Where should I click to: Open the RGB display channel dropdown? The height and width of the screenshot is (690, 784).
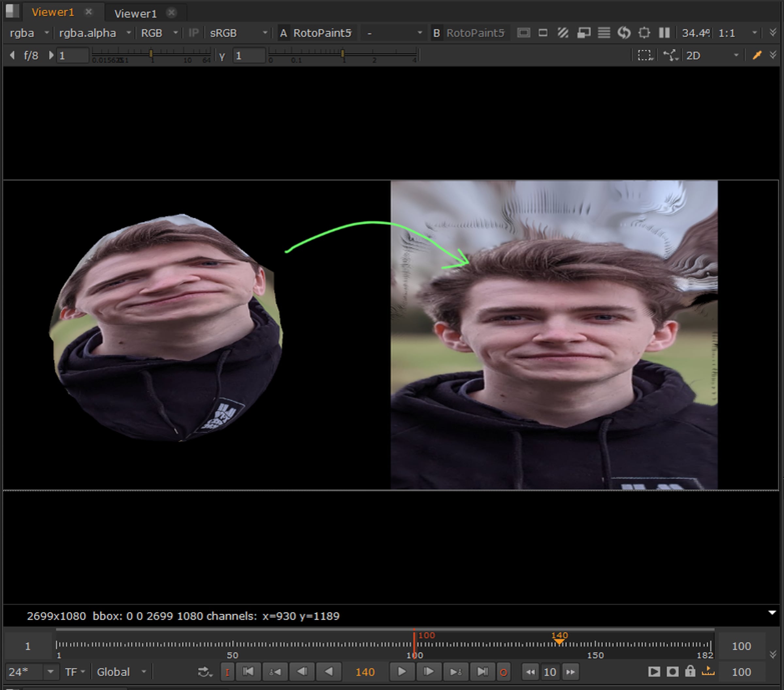click(x=159, y=33)
